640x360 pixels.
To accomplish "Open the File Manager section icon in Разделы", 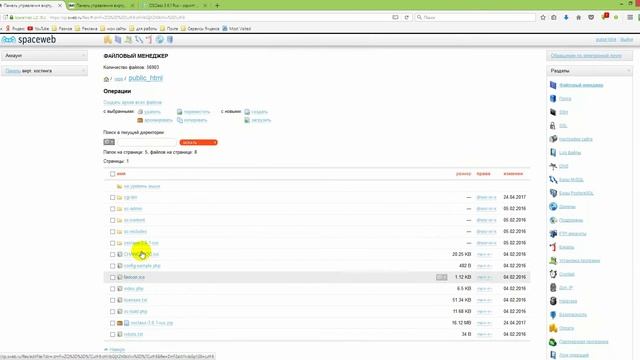I will [x=553, y=85].
